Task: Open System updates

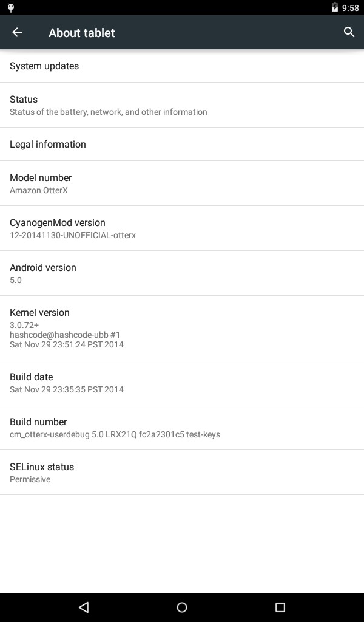Action: tap(182, 66)
